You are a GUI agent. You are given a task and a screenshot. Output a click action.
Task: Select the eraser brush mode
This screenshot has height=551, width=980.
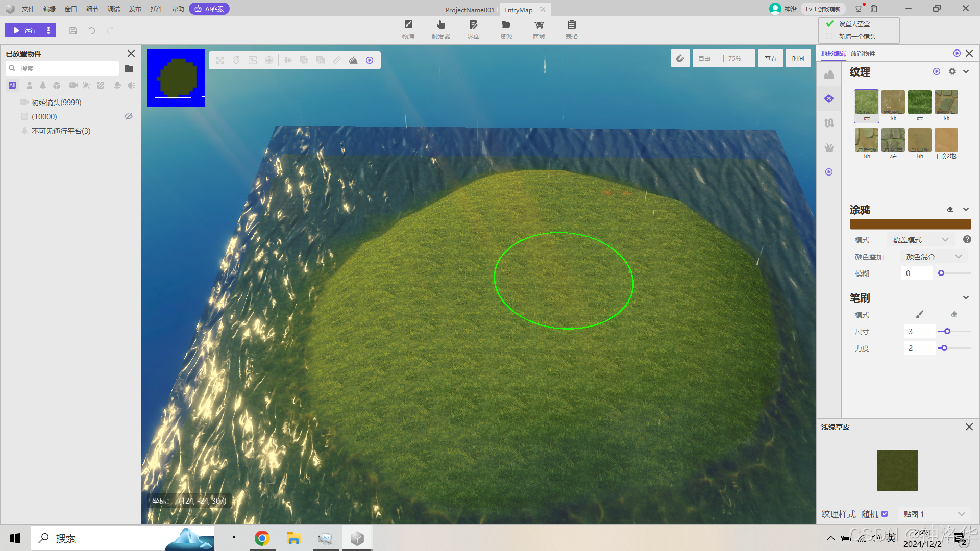click(953, 315)
